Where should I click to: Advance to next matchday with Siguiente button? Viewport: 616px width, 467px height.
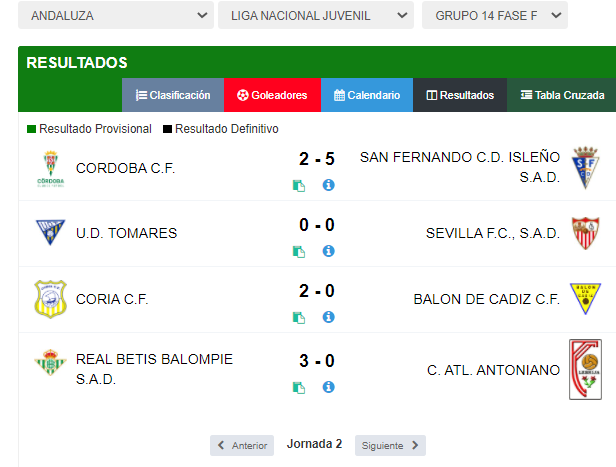(x=390, y=445)
